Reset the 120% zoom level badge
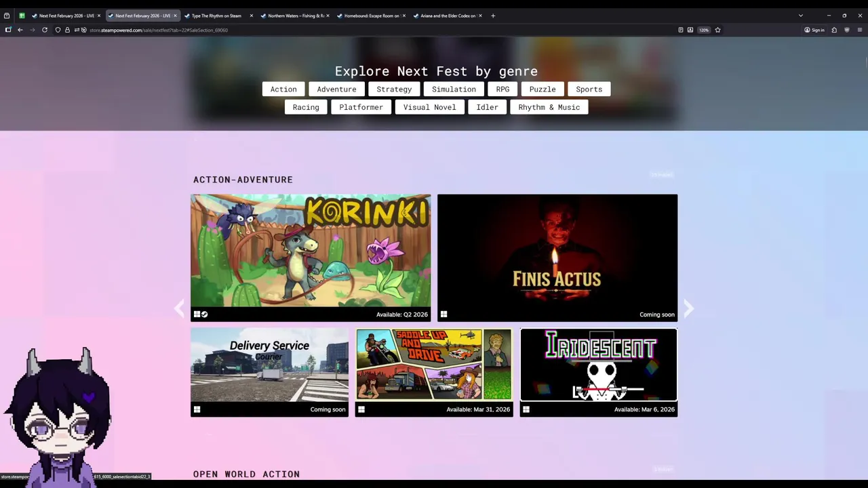 704,30
